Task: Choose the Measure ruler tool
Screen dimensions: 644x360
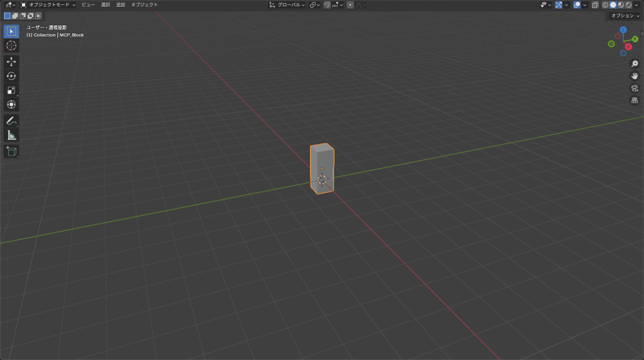Action: pos(11,135)
